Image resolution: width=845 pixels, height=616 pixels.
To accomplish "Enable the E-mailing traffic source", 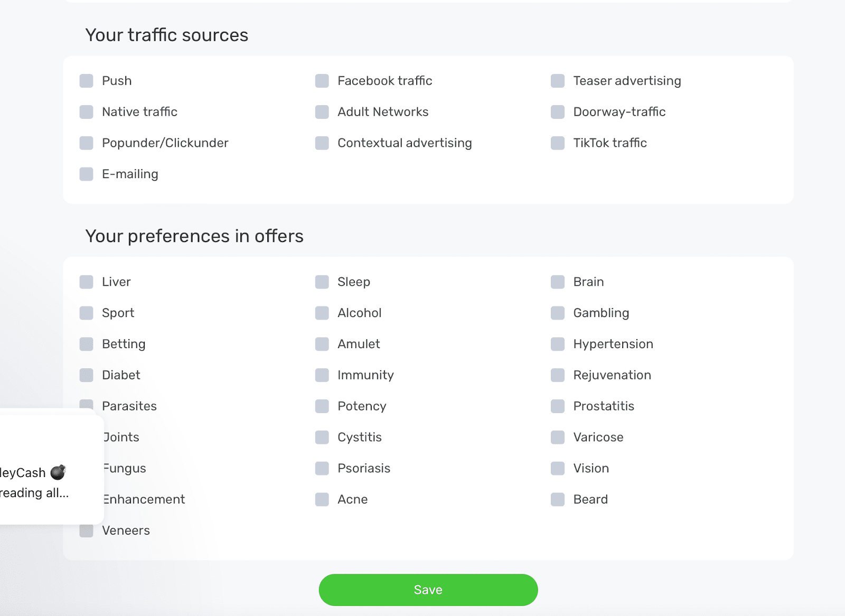I will 86,174.
